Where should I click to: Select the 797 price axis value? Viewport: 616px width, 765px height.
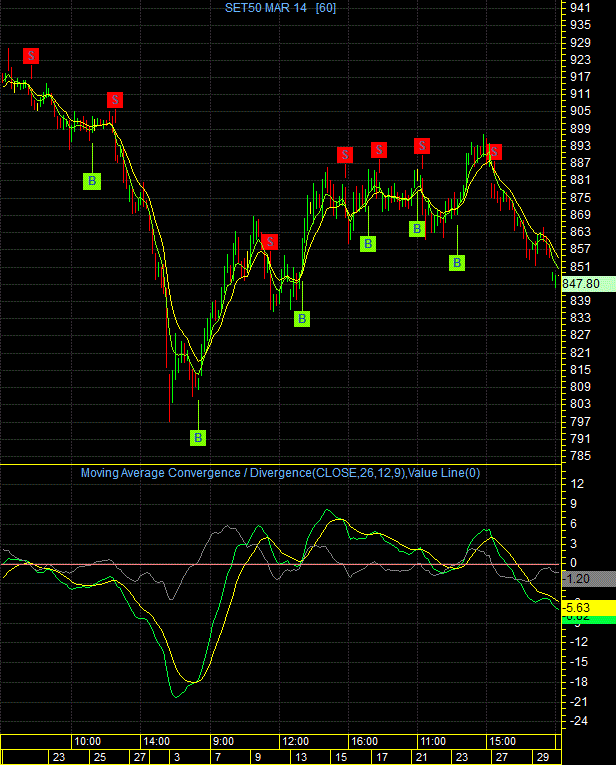pos(580,421)
